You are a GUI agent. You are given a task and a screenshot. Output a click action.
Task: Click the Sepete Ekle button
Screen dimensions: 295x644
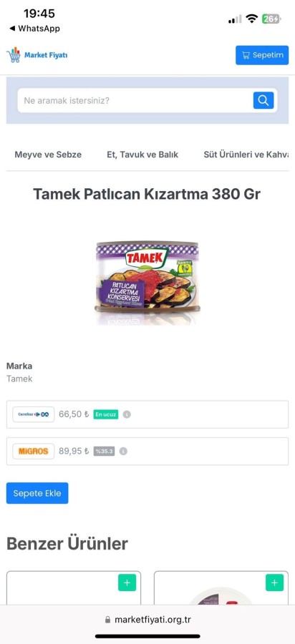37,493
